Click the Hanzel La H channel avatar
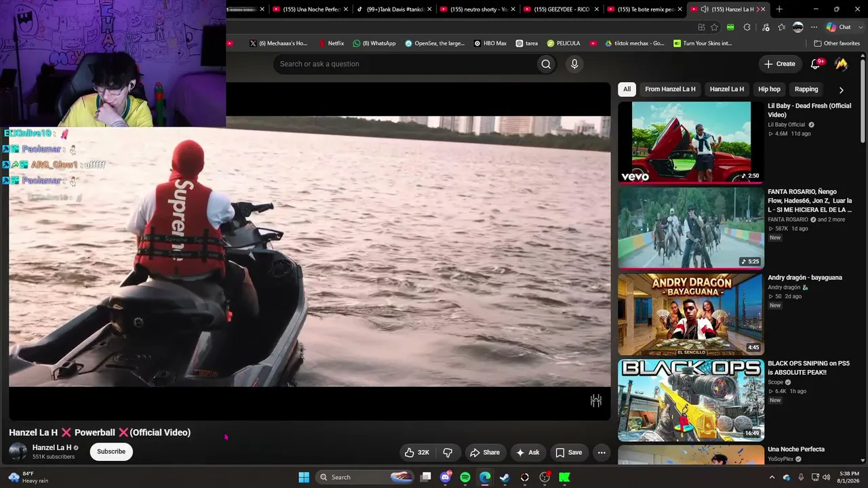 (18, 451)
